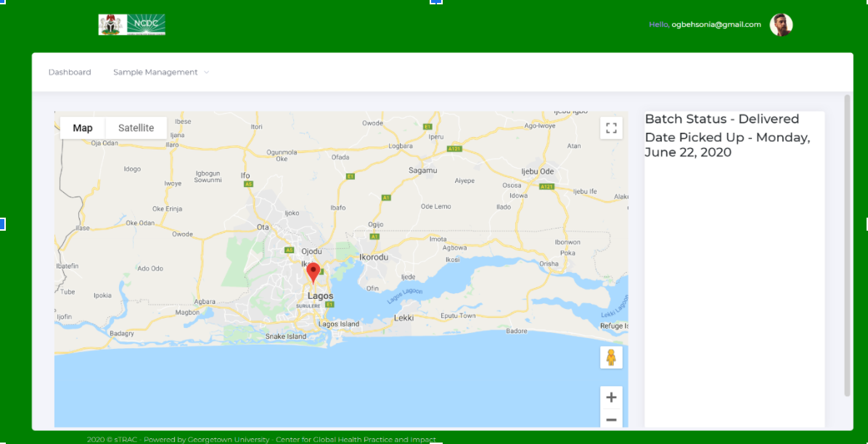Zoom out the map with minus
868x444 pixels.
[611, 419]
